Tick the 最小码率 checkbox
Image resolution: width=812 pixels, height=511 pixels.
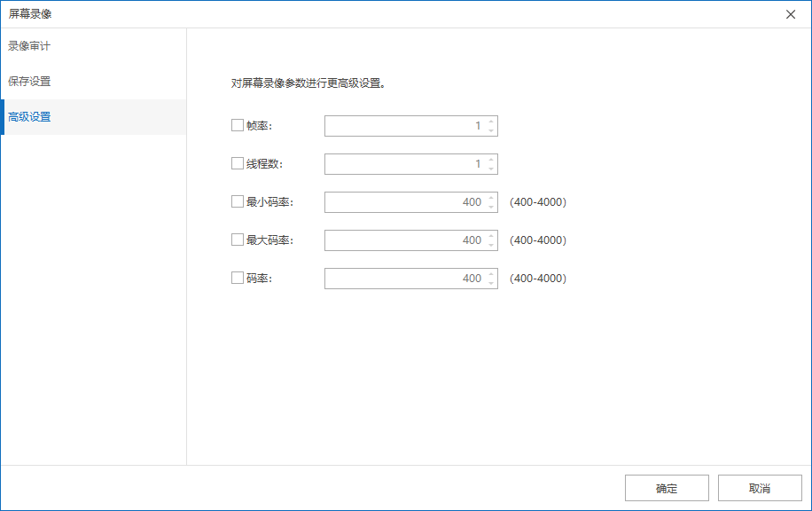[x=237, y=202]
